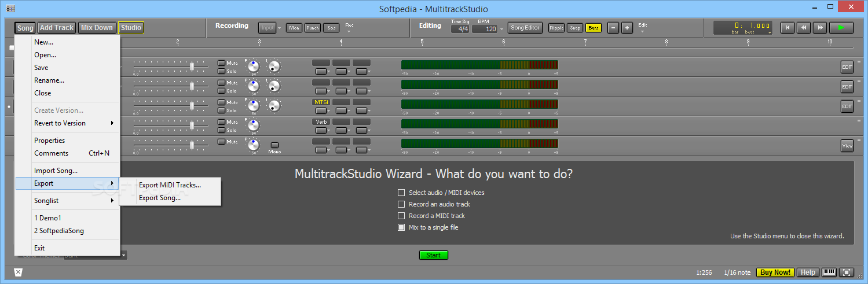The height and width of the screenshot is (284, 868).
Task: Adjust the second track's volume fader
Action: coord(192,86)
